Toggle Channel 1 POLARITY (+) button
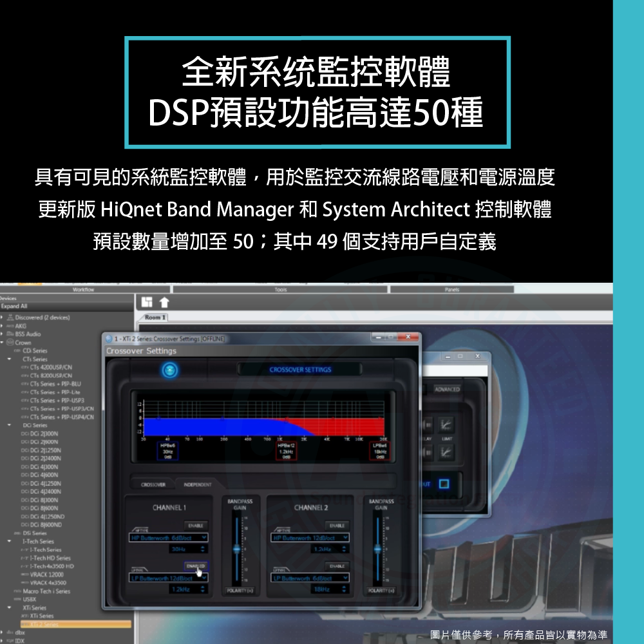 tap(240, 591)
